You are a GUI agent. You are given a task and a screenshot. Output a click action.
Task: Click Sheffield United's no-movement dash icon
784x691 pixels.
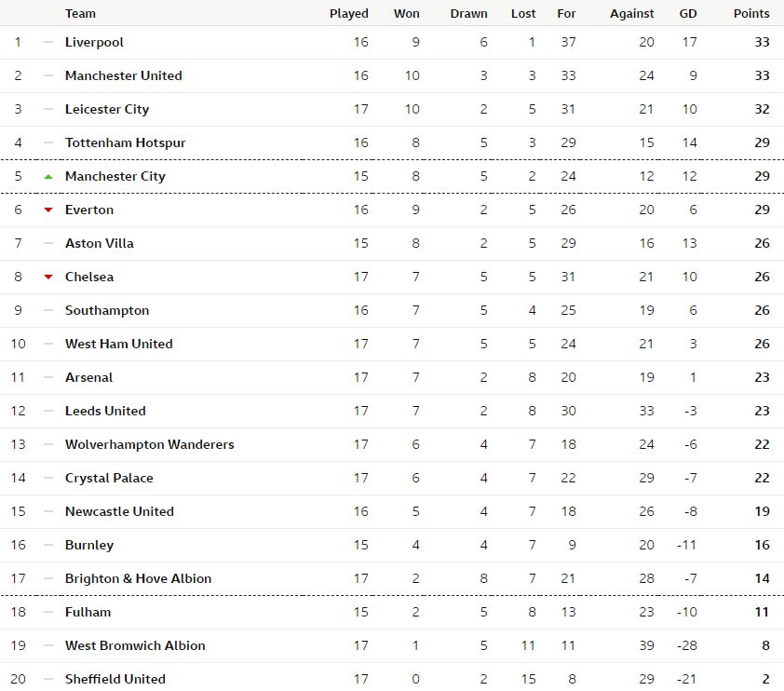point(48,679)
